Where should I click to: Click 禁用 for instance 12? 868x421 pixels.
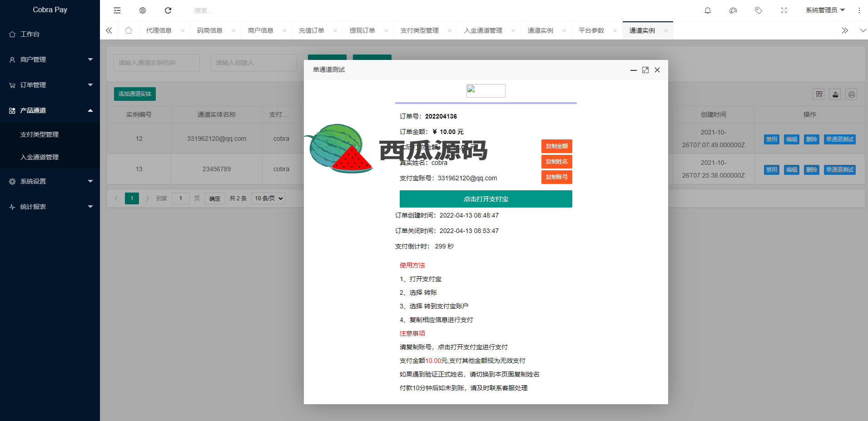772,139
